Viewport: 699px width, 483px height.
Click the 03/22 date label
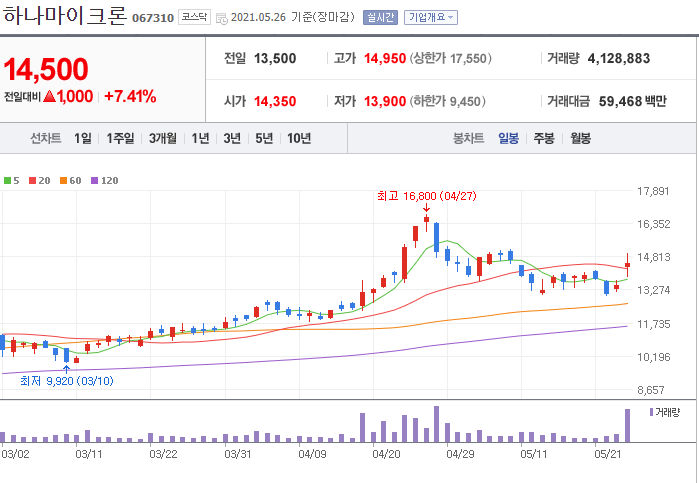click(163, 454)
